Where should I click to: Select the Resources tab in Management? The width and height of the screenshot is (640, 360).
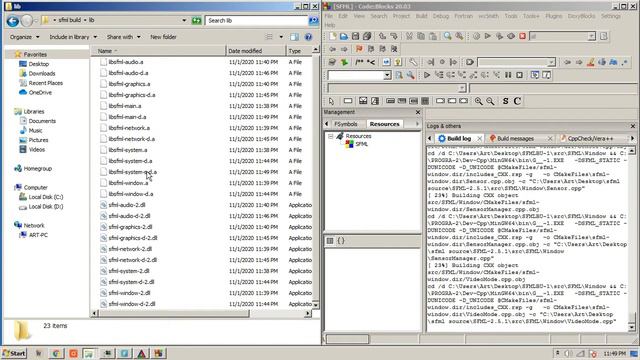[384, 124]
